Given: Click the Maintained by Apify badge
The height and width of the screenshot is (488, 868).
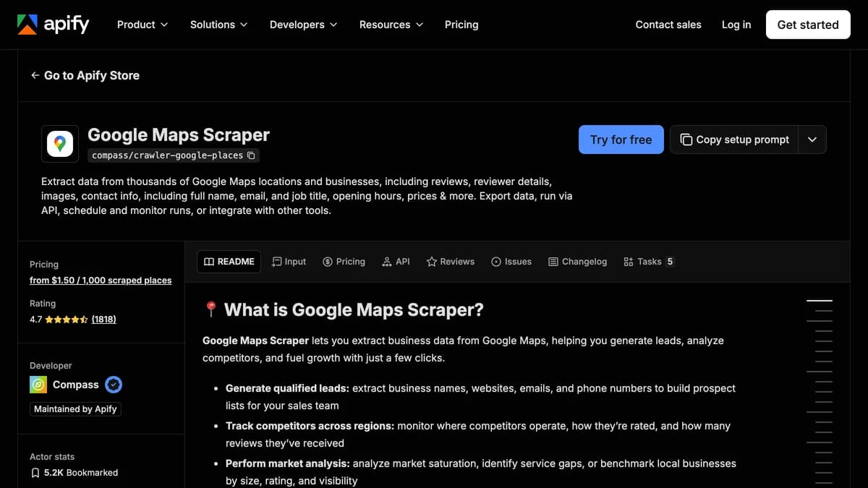Looking at the screenshot, I should click(x=75, y=409).
